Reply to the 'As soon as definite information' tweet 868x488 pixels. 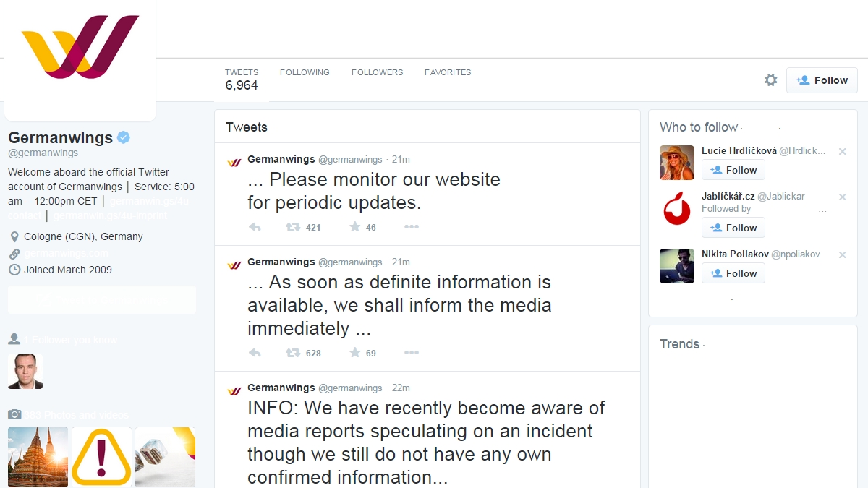tap(255, 353)
